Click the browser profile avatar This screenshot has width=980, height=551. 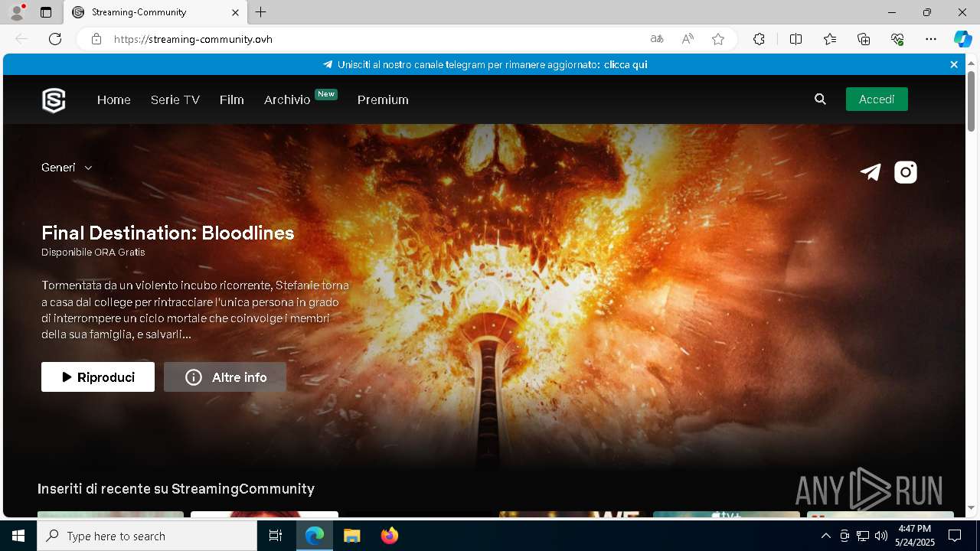pyautogui.click(x=17, y=12)
